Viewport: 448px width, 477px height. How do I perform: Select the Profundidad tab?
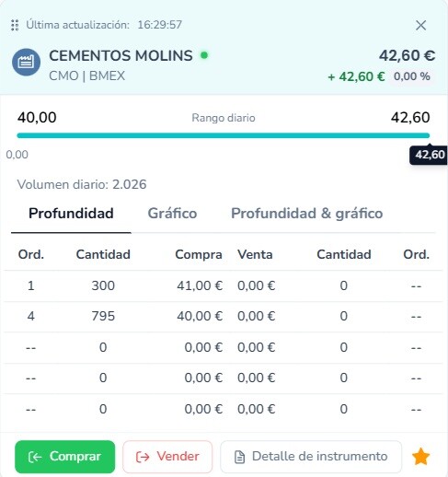[x=71, y=214]
